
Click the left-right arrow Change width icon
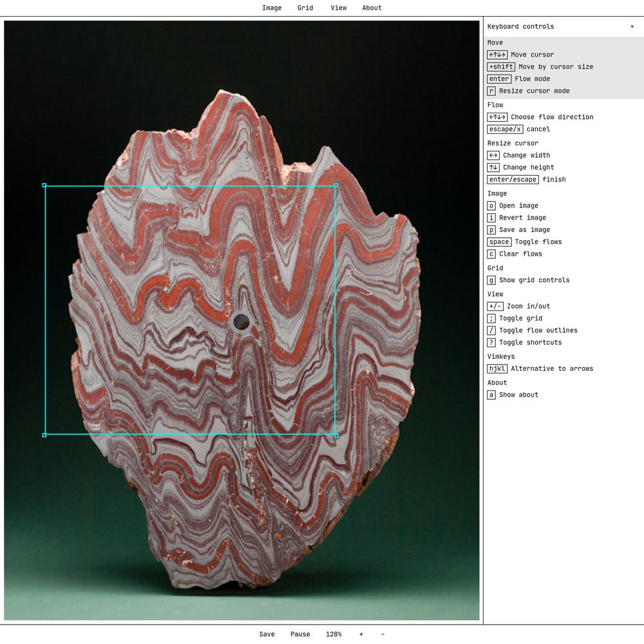[x=493, y=155]
